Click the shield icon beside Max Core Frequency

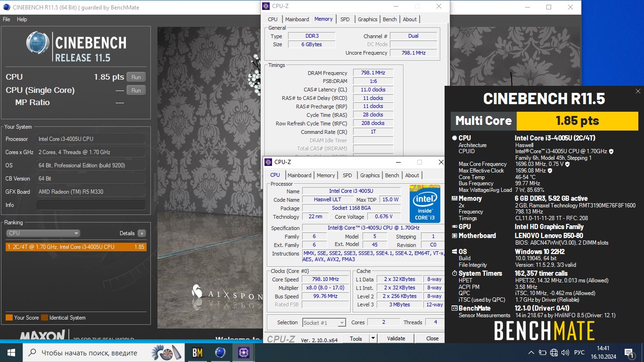point(567,165)
